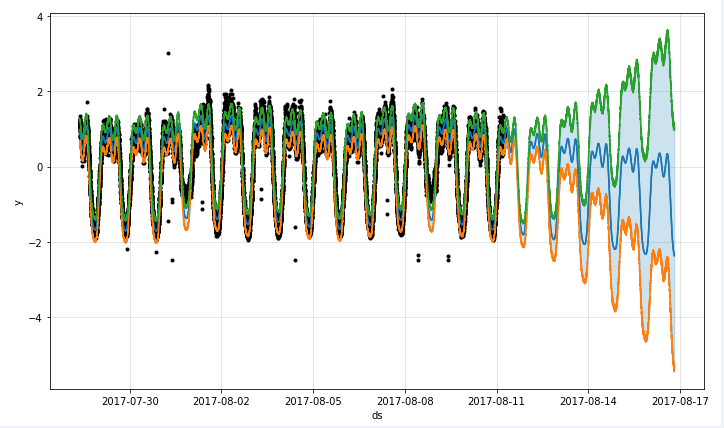The width and height of the screenshot is (724, 428).
Task: Click the y-axis tick label 4
Action: click(38, 17)
